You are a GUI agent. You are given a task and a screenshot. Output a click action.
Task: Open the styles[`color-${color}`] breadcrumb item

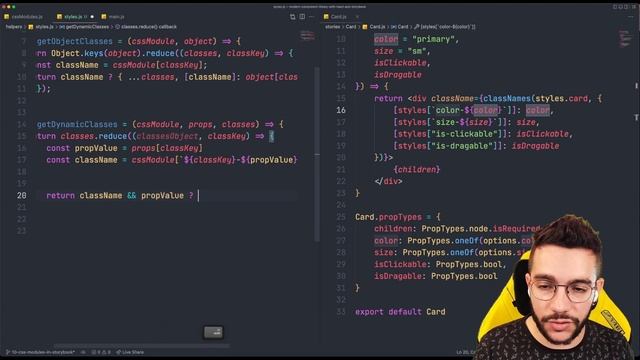click(x=445, y=27)
